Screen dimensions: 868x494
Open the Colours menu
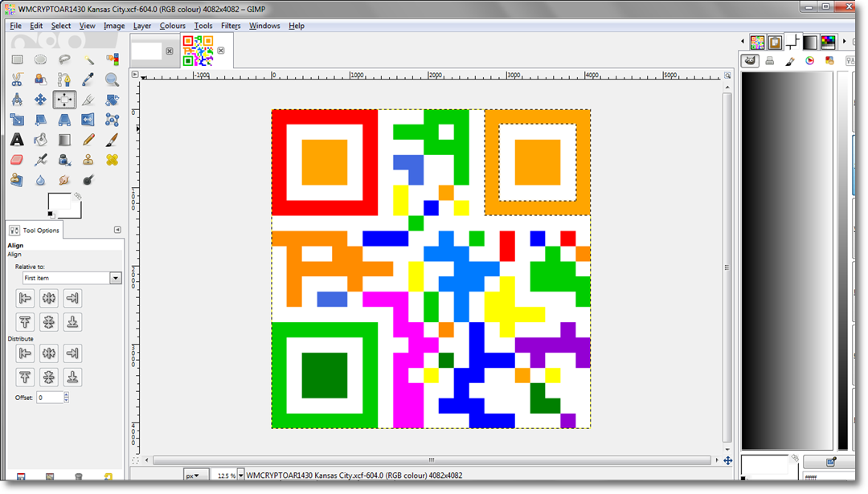click(x=173, y=26)
